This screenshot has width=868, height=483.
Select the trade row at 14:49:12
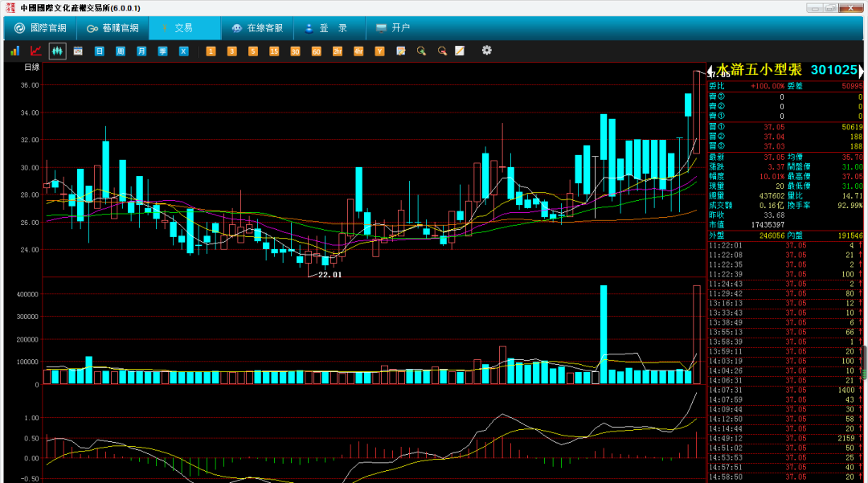(785, 438)
